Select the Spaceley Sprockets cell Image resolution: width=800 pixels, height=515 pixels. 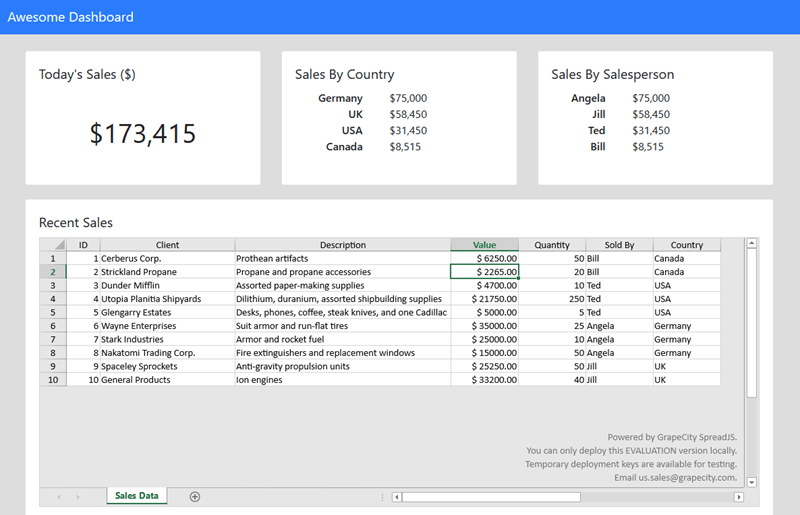[x=167, y=366]
